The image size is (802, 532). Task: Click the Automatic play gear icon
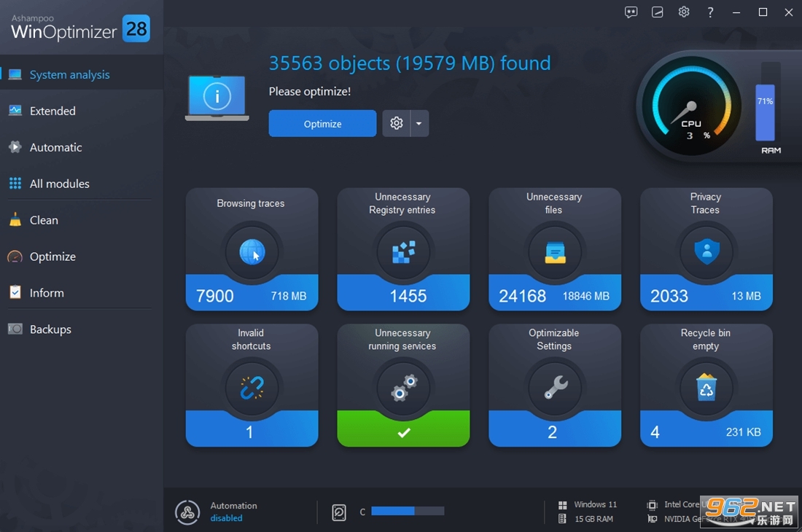point(15,147)
